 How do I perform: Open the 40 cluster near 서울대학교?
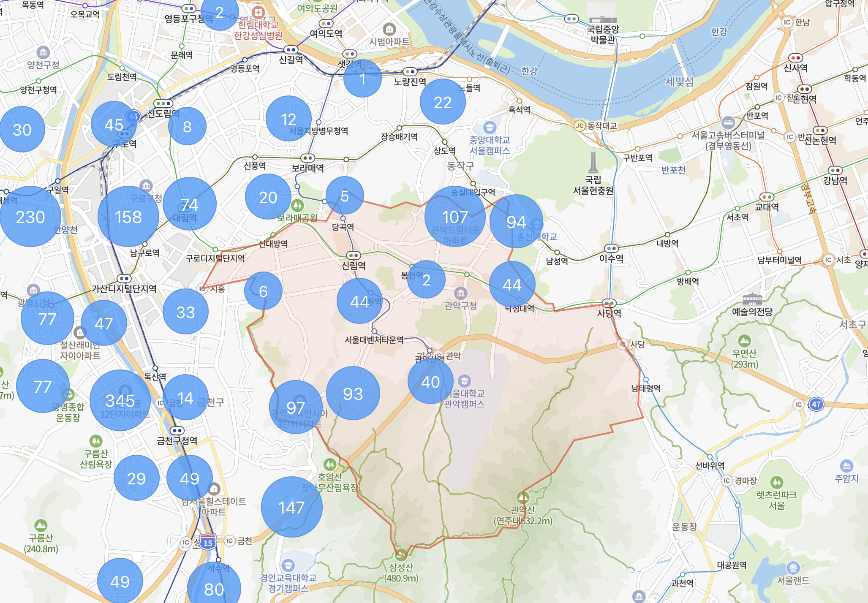(x=430, y=381)
